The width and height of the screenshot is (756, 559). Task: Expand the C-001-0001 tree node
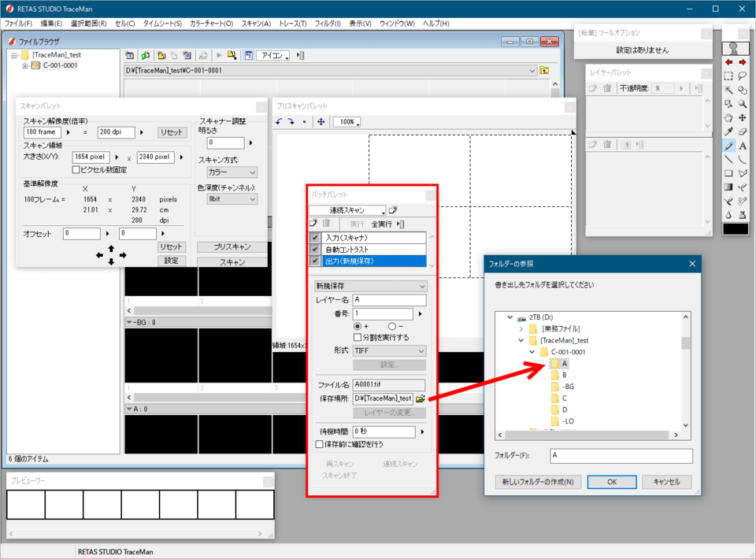pos(25,66)
